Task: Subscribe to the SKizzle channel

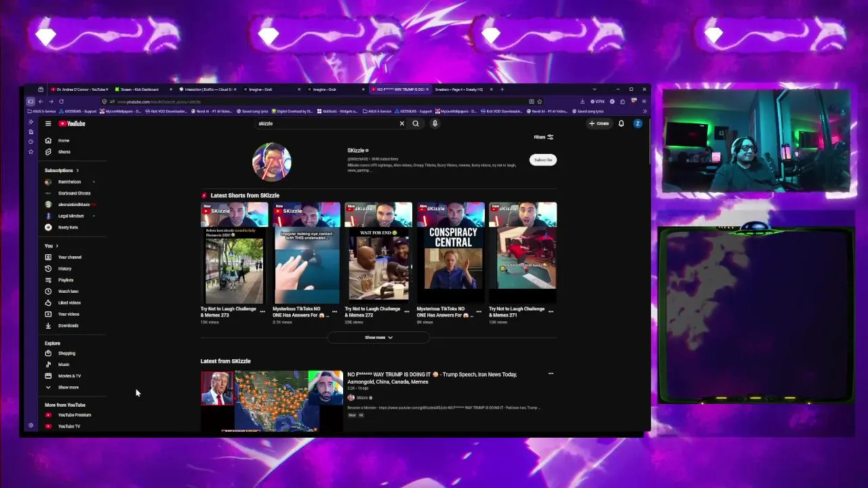Action: click(x=543, y=160)
